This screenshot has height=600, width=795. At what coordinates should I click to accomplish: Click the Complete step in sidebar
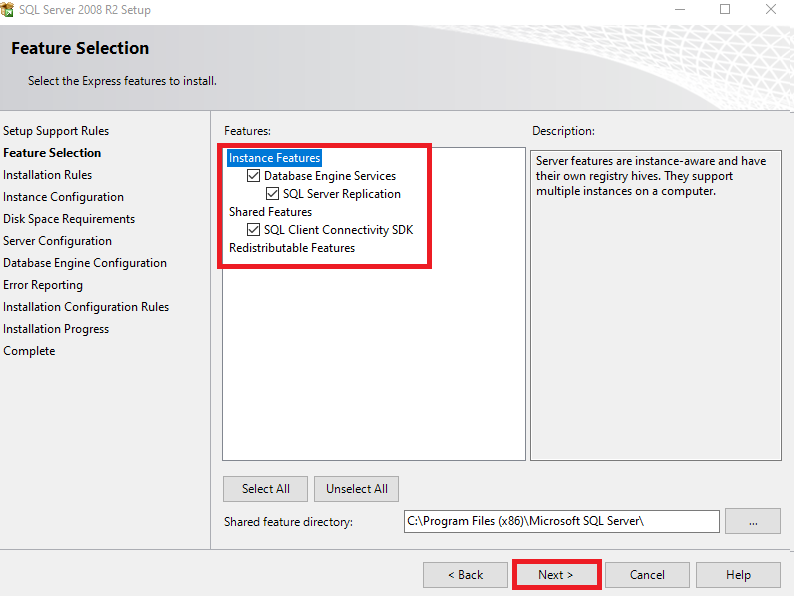pos(29,351)
